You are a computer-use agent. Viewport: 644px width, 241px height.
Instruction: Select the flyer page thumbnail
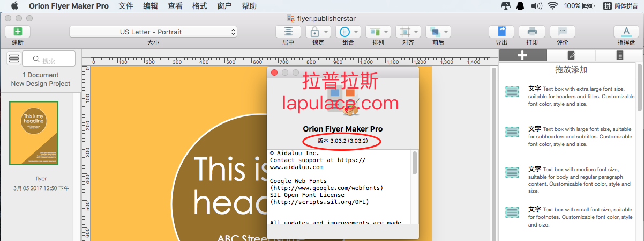pyautogui.click(x=34, y=133)
